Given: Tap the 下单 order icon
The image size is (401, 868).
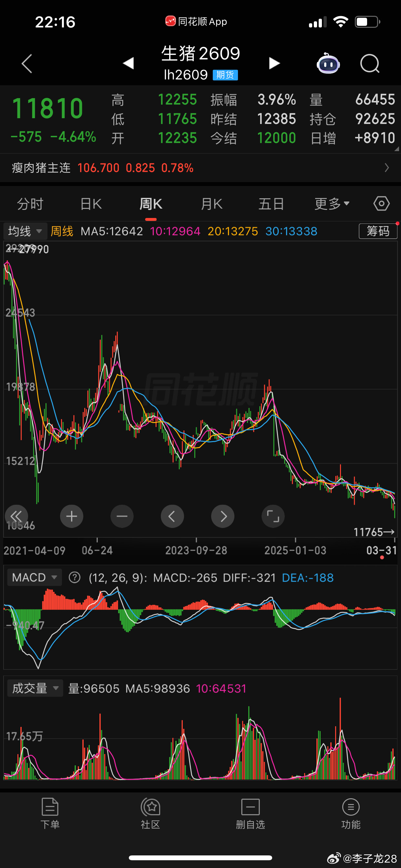Looking at the screenshot, I should pyautogui.click(x=50, y=814).
